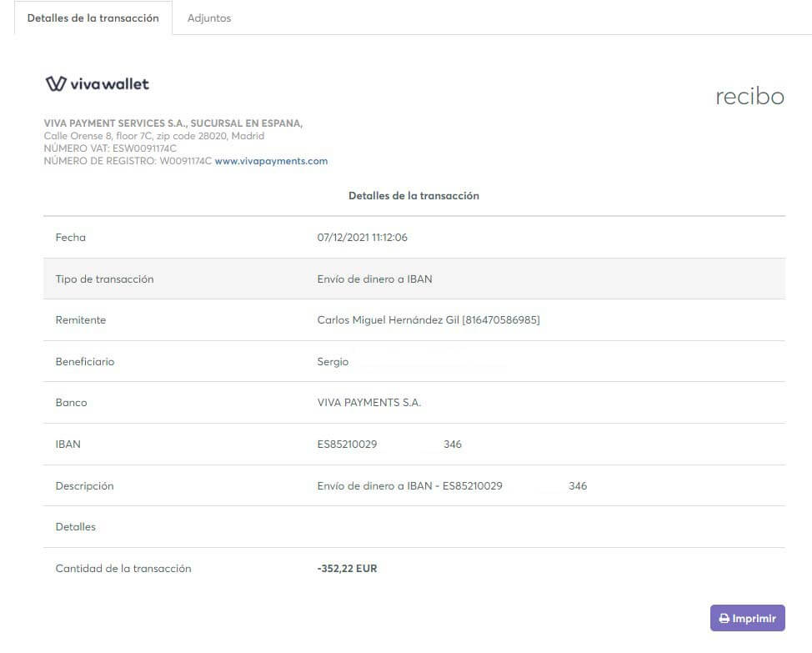Click the centered 'Detalles de la transacción' table heading

click(x=414, y=196)
